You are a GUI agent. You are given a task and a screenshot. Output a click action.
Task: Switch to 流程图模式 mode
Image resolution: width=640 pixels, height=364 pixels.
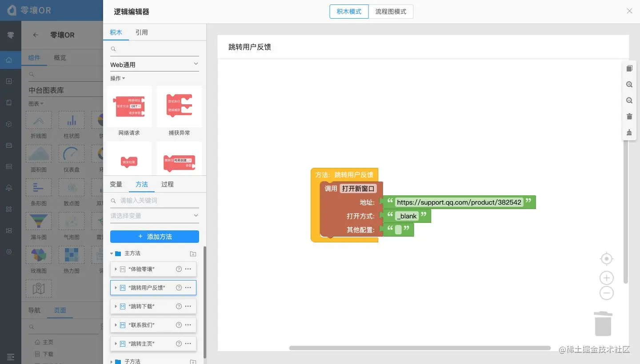pos(391,12)
